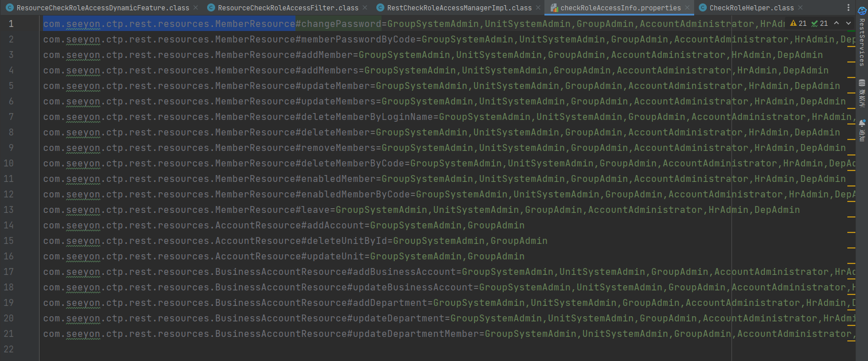
Task: Switch to ResourceCheckRoleAccessFilter.class tab
Action: pyautogui.click(x=288, y=8)
